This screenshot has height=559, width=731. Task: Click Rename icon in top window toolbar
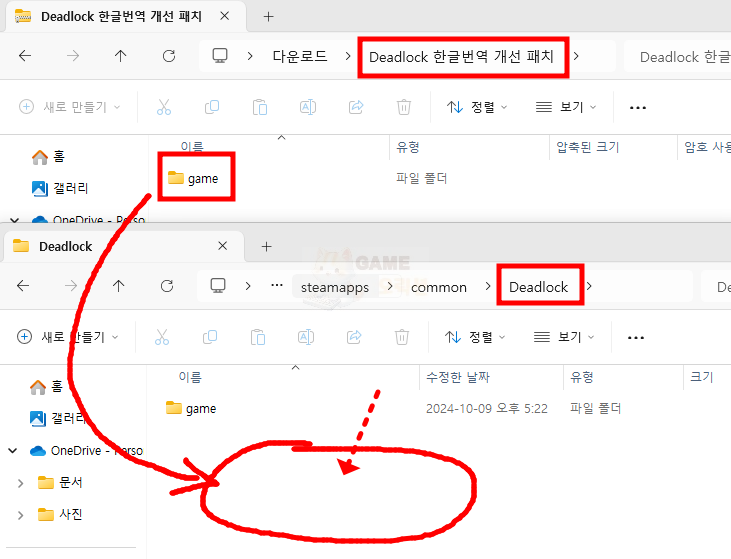tap(308, 107)
